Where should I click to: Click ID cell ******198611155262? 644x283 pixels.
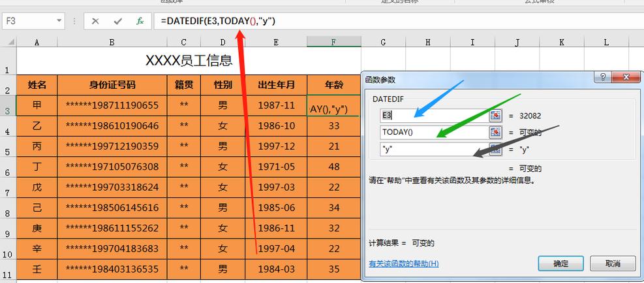coord(112,229)
